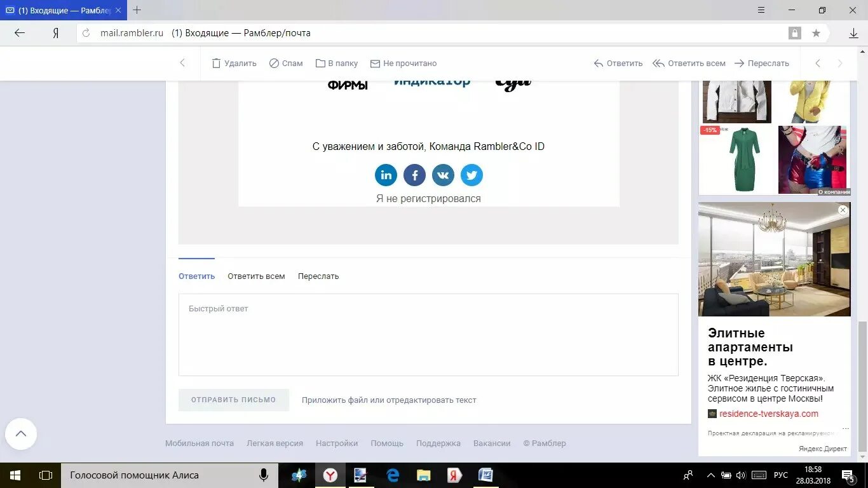Select the Ответить reply tab
The width and height of the screenshot is (868, 488).
coord(196,276)
